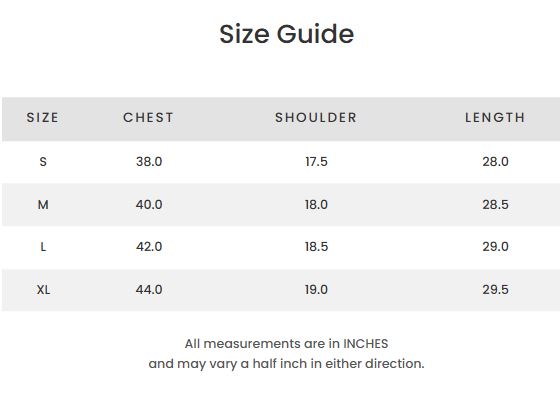Click the L size row label
This screenshot has height=404, width=560.
(x=43, y=247)
